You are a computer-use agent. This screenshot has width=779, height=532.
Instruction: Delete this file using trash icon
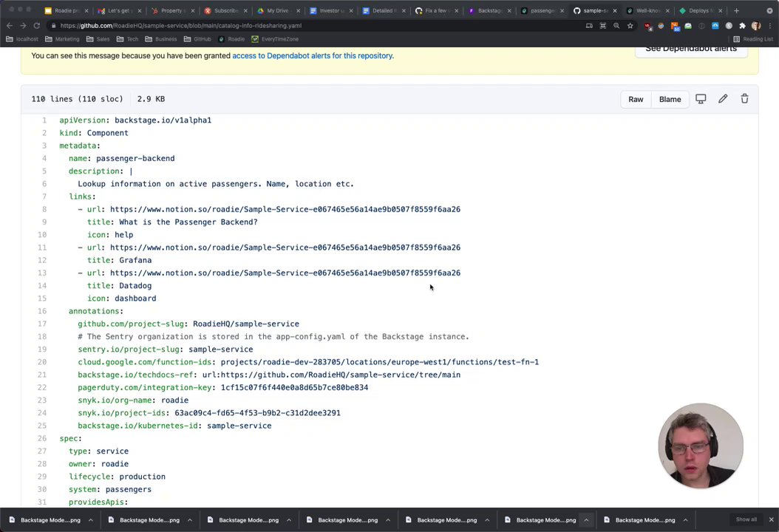744,99
